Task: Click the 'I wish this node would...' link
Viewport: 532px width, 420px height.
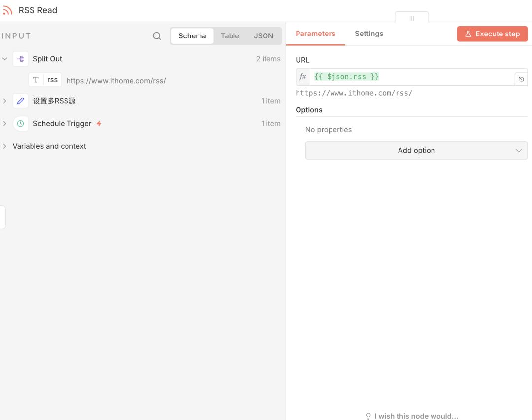Action: point(412,416)
